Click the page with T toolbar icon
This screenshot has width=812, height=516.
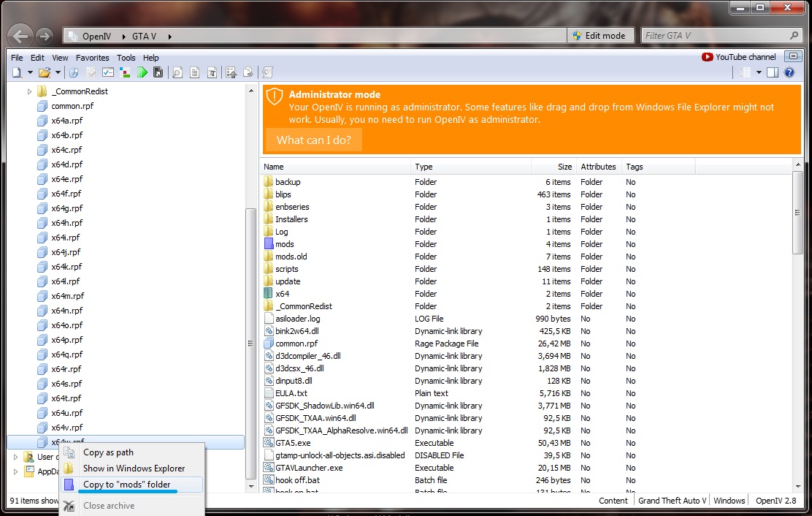click(212, 72)
